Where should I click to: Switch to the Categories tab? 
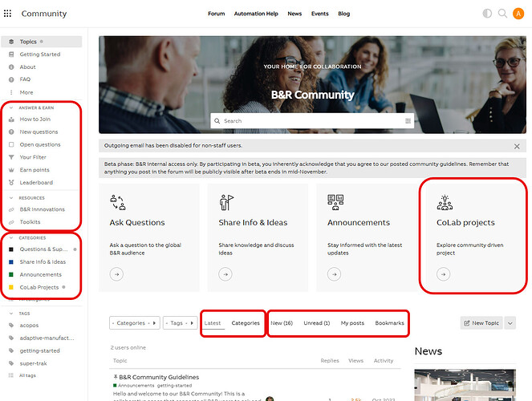point(246,323)
